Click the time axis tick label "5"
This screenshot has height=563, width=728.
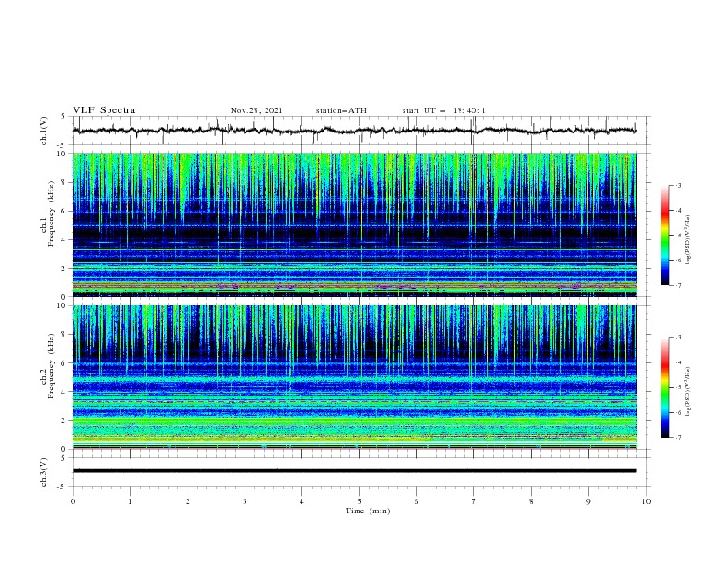pyautogui.click(x=359, y=501)
